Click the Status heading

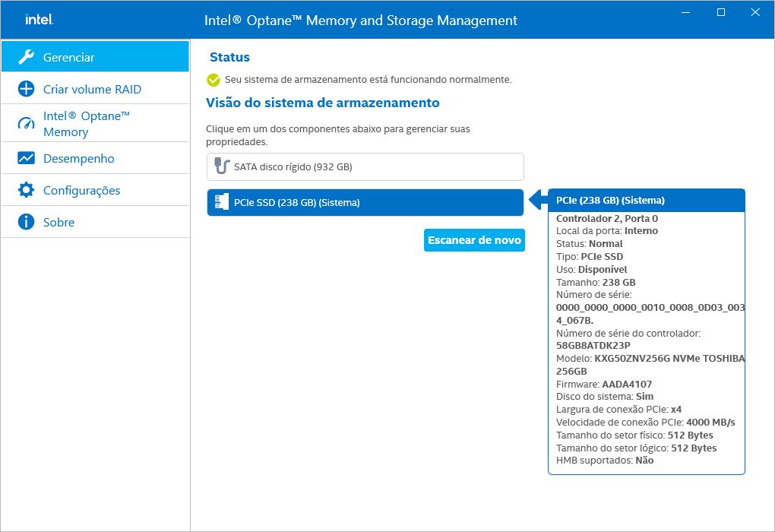click(229, 57)
